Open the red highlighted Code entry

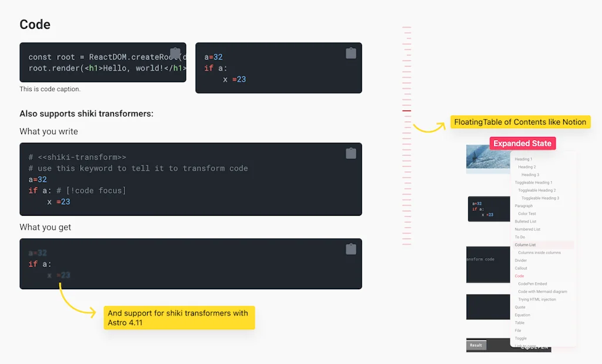click(519, 275)
